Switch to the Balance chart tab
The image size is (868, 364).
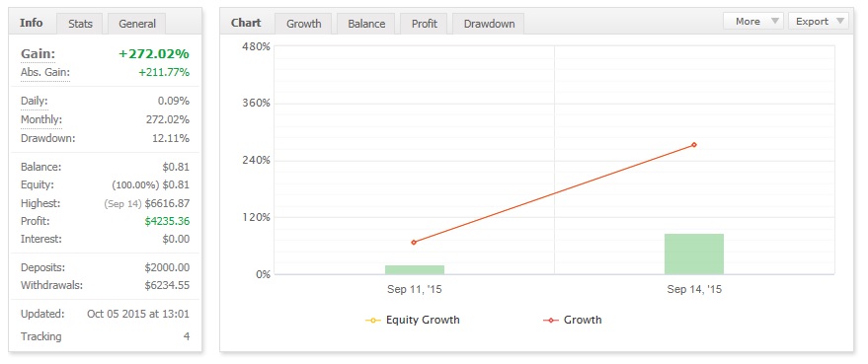(366, 24)
